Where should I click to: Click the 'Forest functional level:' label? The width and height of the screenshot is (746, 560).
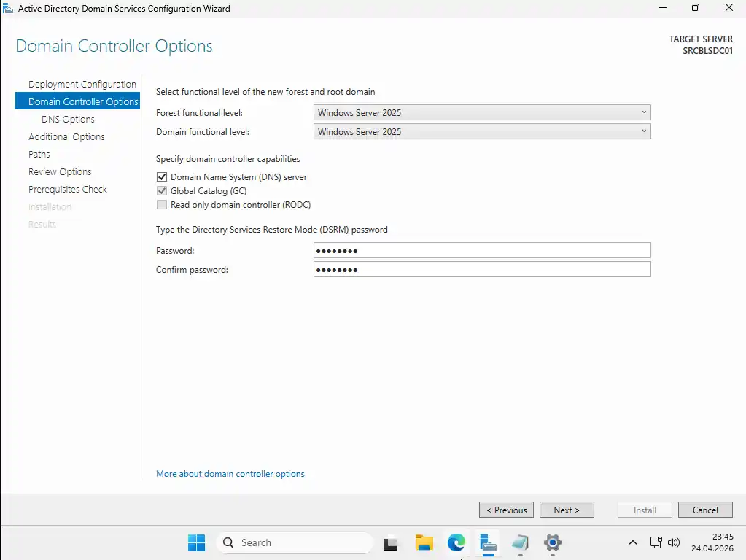pos(199,113)
